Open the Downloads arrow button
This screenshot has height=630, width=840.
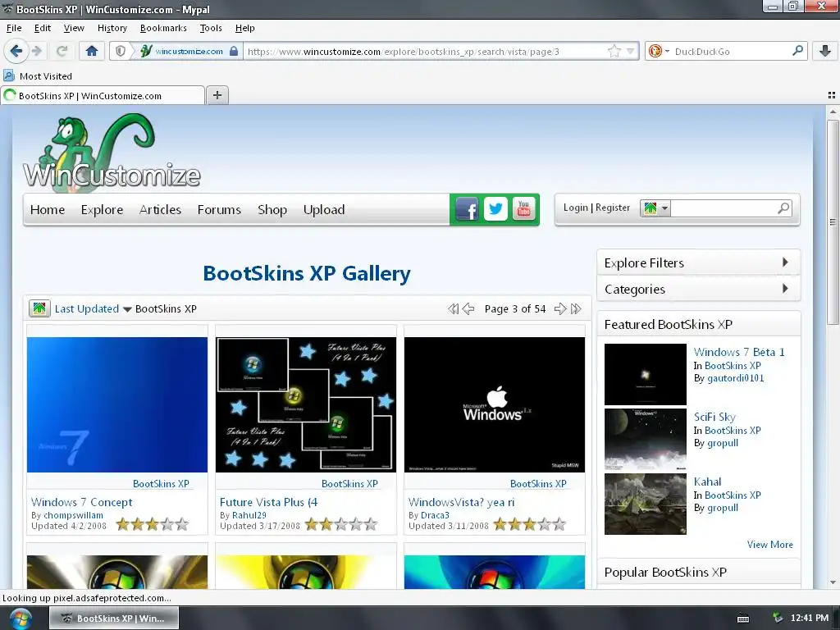coord(825,51)
